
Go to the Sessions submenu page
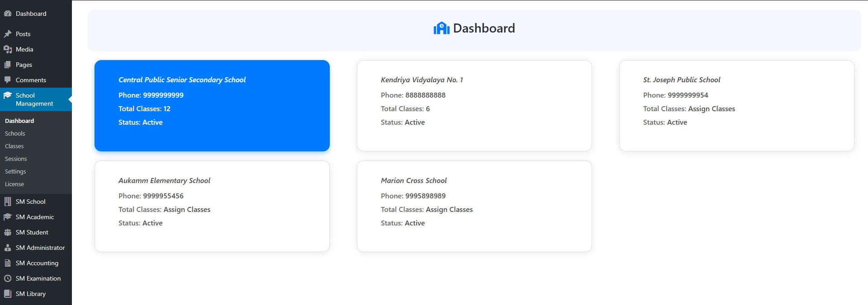(16, 159)
